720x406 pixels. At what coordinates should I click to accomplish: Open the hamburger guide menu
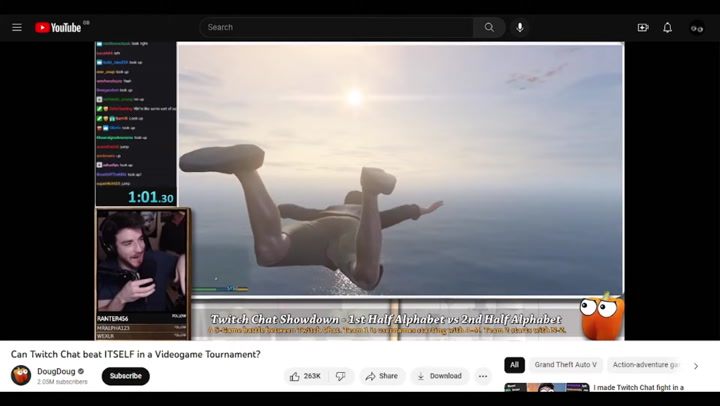tap(17, 28)
